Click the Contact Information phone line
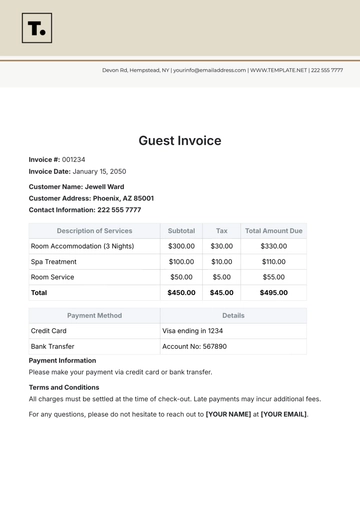 click(85, 210)
